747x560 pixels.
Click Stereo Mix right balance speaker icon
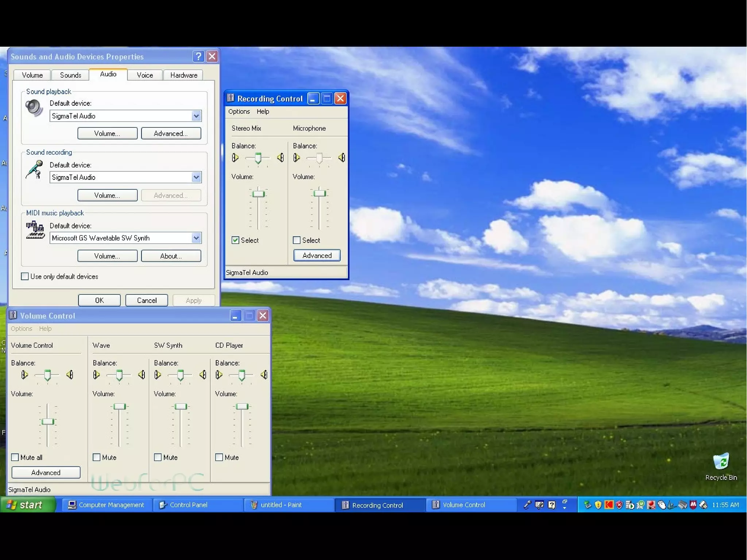coord(280,158)
